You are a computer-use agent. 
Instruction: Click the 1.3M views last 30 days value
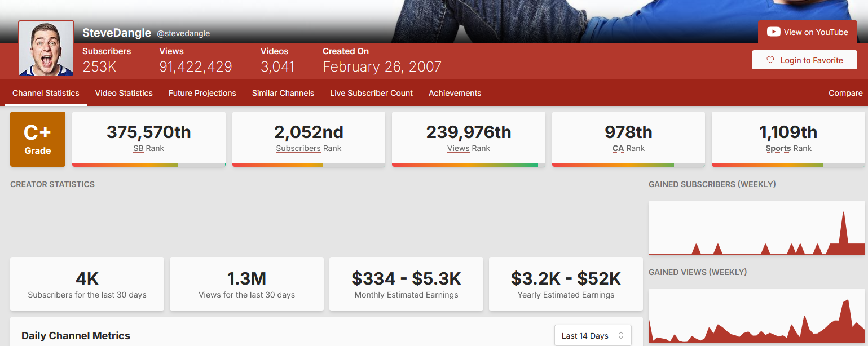(x=247, y=278)
